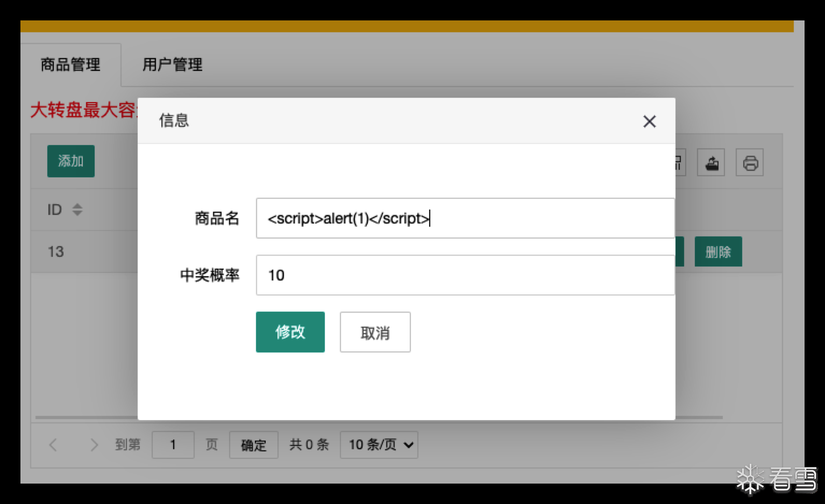Sort the table by the ID arrows
The image size is (825, 504).
point(77,210)
